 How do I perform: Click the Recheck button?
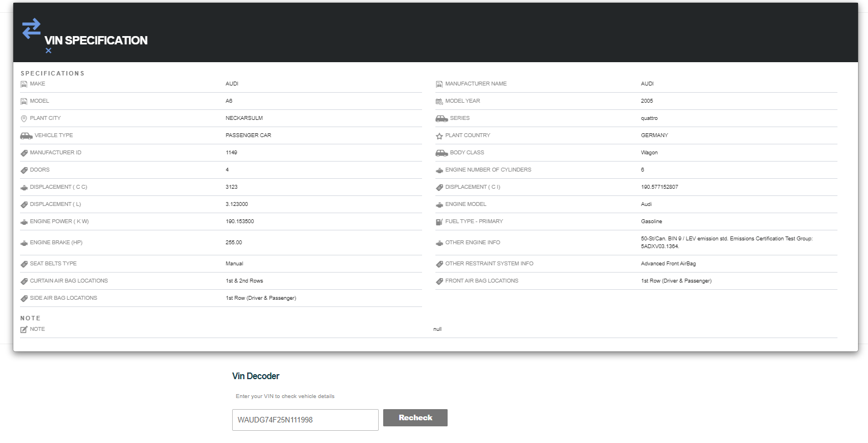415,417
